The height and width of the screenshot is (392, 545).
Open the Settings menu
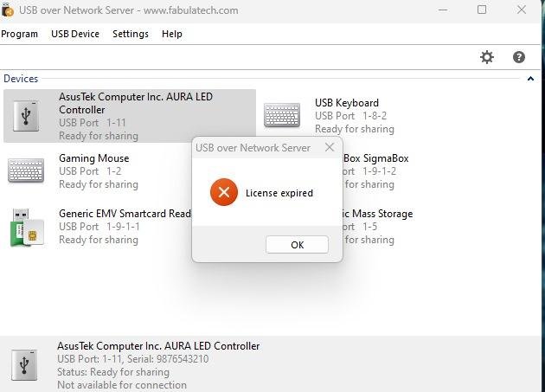[x=131, y=34]
